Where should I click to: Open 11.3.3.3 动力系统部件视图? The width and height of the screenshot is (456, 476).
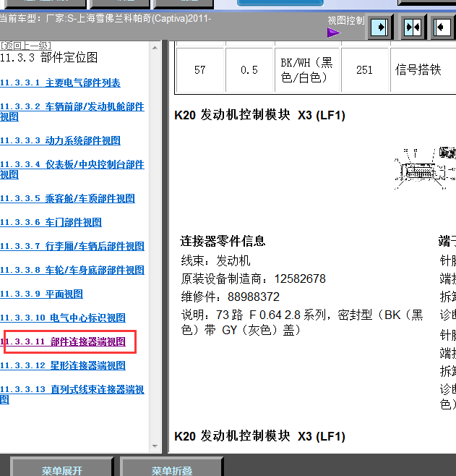pyautogui.click(x=60, y=140)
